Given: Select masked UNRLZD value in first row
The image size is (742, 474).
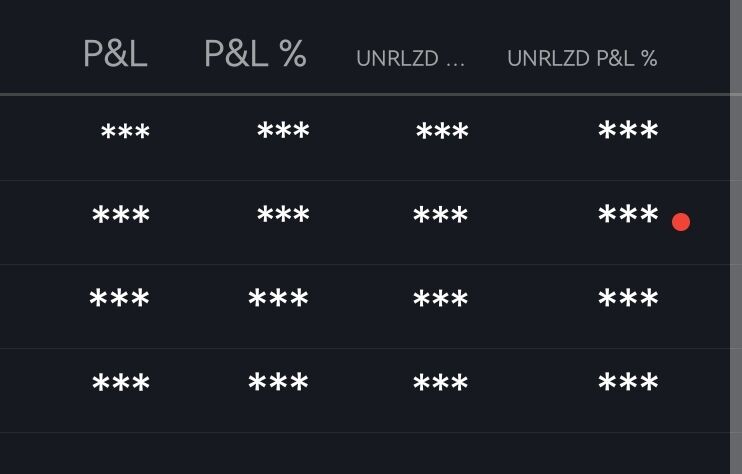Looking at the screenshot, I should 442,131.
